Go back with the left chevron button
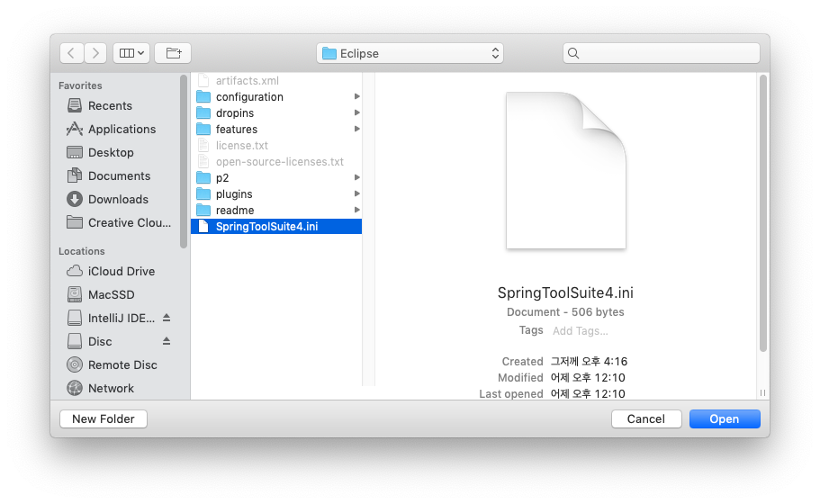This screenshot has width=820, height=504. tap(72, 53)
